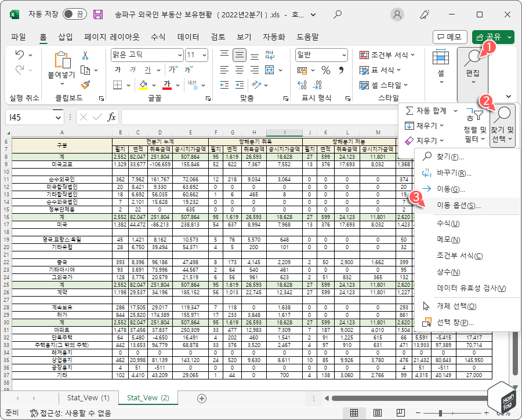Open the 일반 number format dropdown
Image resolution: width=522 pixels, height=420 pixels.
[320, 54]
